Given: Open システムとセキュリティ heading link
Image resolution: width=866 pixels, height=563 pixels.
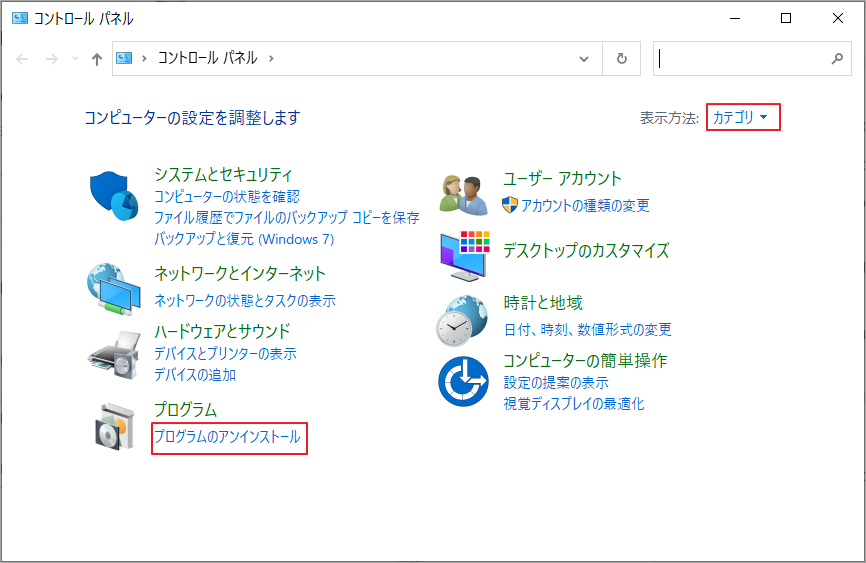Looking at the screenshot, I should coord(223,175).
